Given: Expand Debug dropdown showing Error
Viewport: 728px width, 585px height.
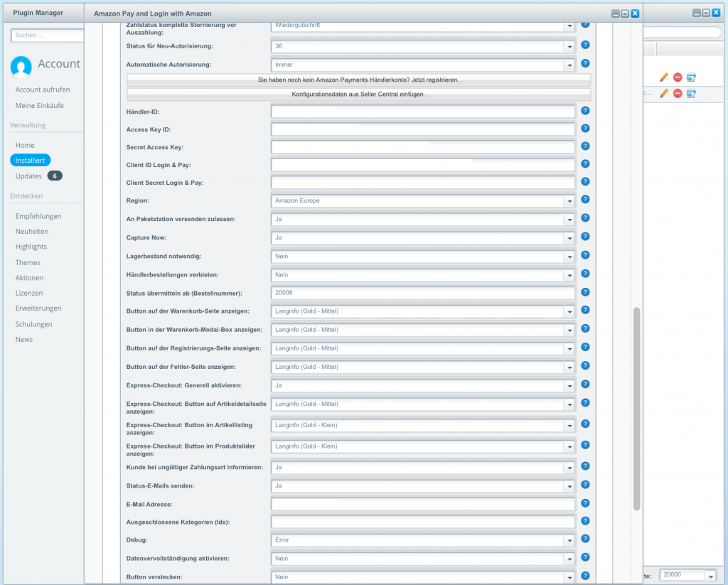Looking at the screenshot, I should [x=569, y=540].
